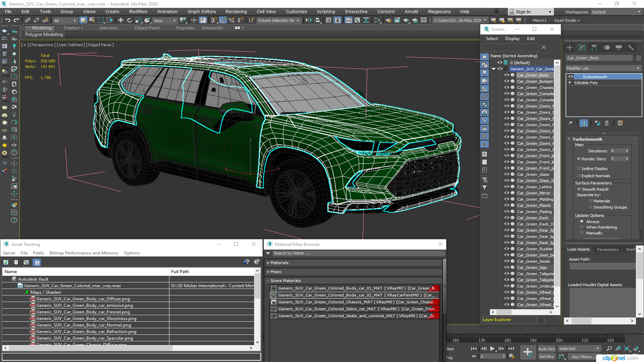Switch to Freeform ribbon tab
This screenshot has width=644, height=362.
click(x=73, y=28)
